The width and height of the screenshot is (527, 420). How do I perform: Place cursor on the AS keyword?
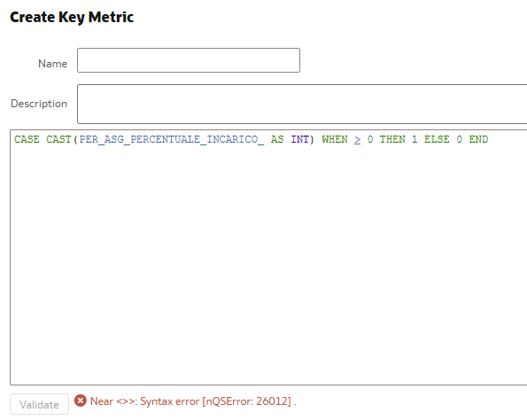(x=277, y=139)
